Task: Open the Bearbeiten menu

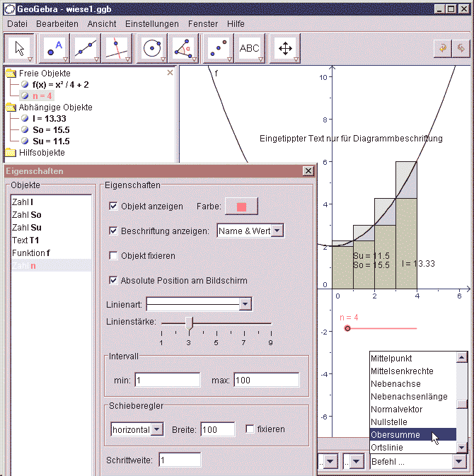Action: click(57, 23)
